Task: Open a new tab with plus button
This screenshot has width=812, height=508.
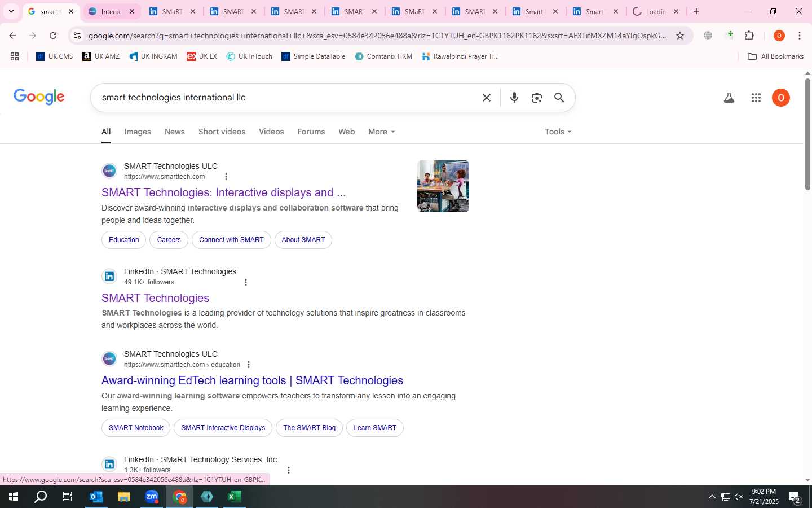Action: click(x=696, y=11)
